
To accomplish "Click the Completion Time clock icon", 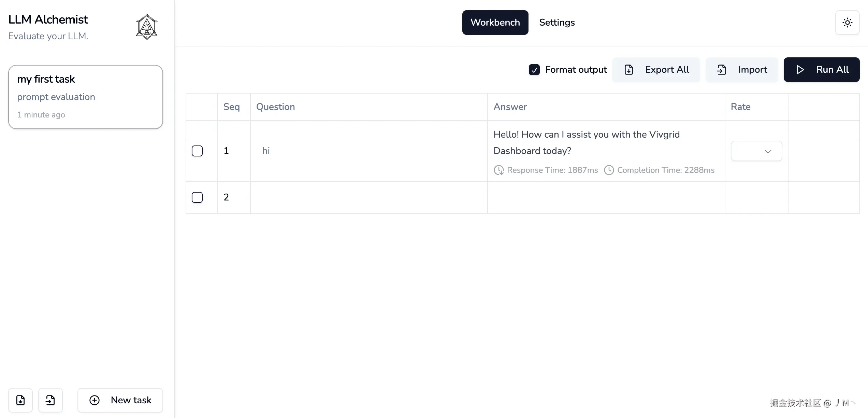I will pyautogui.click(x=609, y=170).
